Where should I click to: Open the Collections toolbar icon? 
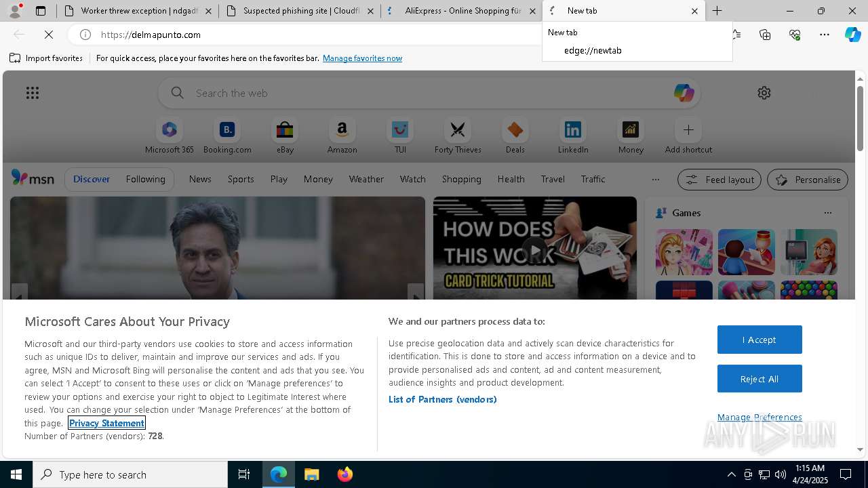tap(765, 35)
